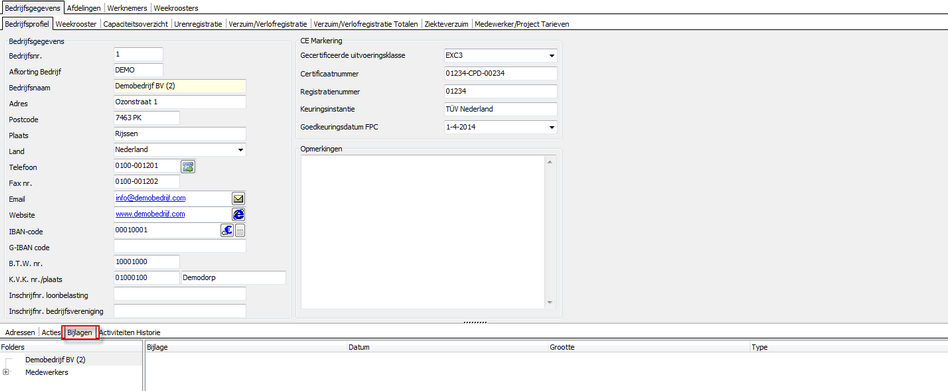Switch to the Adressen bottom tab

click(x=20, y=332)
